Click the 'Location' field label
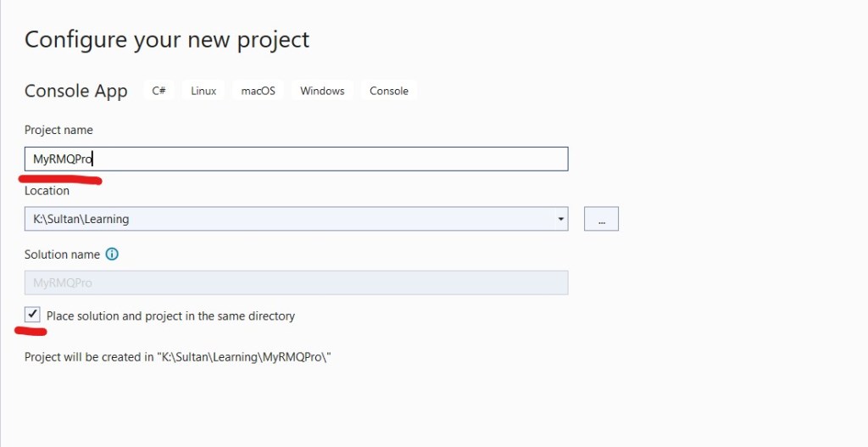Image resolution: width=868 pixels, height=447 pixels. coord(47,191)
